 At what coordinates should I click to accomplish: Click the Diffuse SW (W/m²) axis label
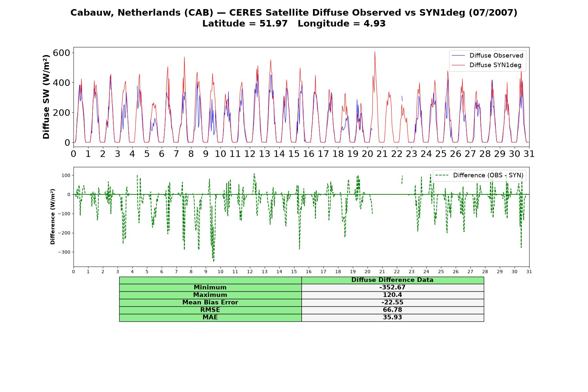(x=46, y=97)
